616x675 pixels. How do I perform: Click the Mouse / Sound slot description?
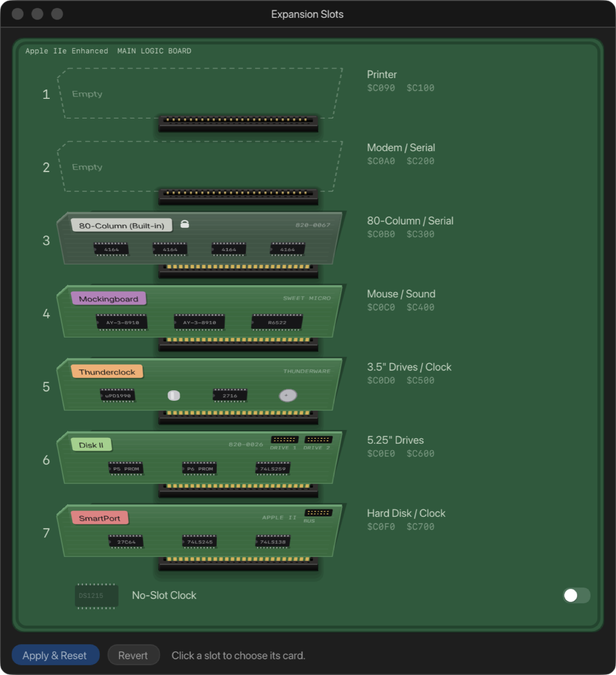[401, 294]
